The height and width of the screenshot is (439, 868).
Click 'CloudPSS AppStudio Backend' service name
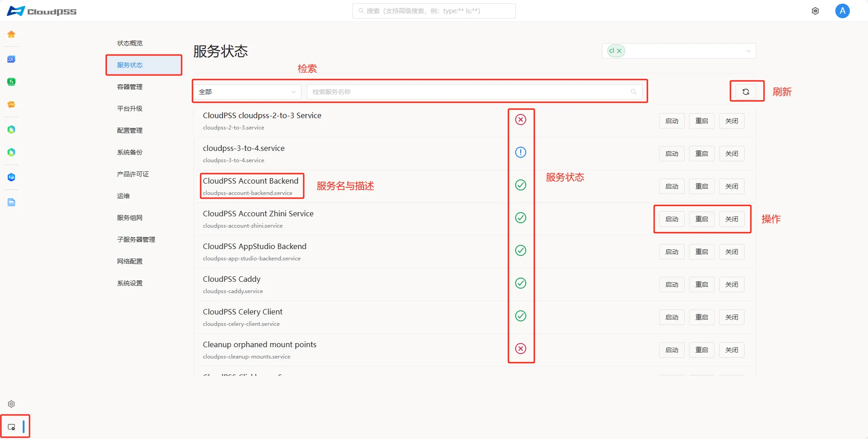coord(255,246)
